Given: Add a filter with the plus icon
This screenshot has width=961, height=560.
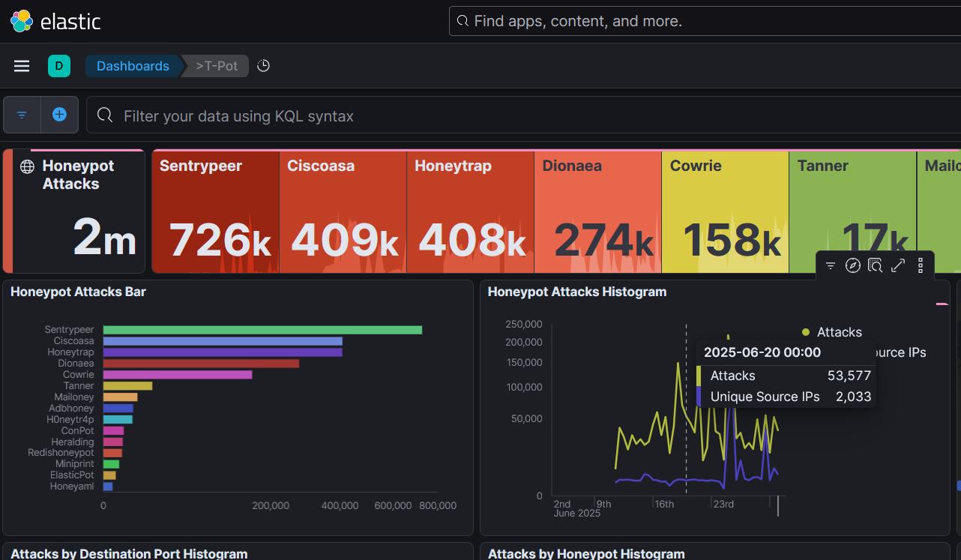Looking at the screenshot, I should tap(59, 115).
